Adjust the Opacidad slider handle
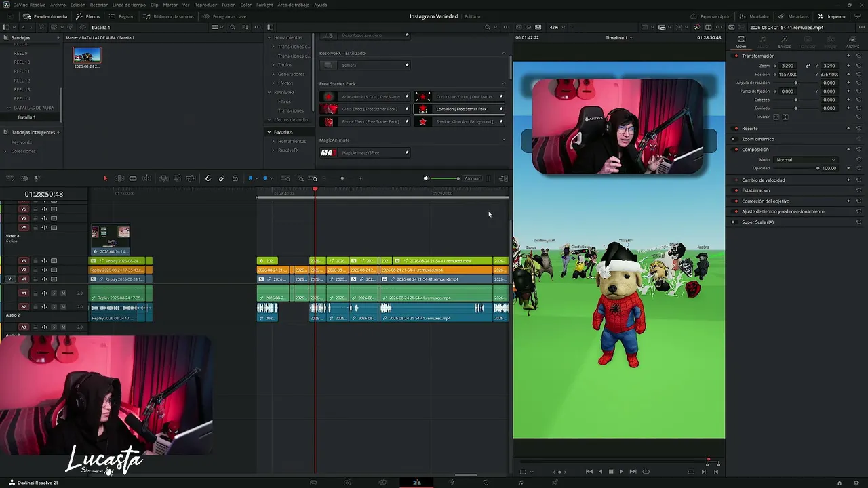Viewport: 868px width, 488px height. point(818,168)
